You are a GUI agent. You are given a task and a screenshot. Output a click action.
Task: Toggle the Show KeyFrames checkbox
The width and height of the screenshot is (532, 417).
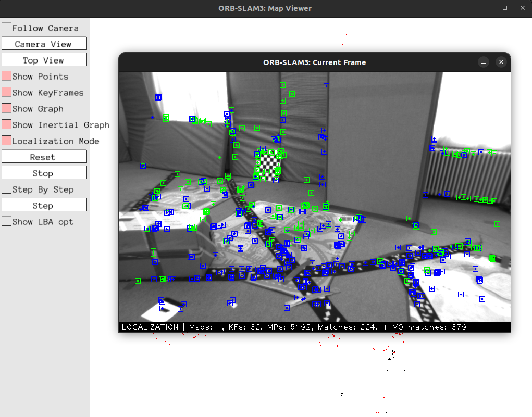point(6,92)
